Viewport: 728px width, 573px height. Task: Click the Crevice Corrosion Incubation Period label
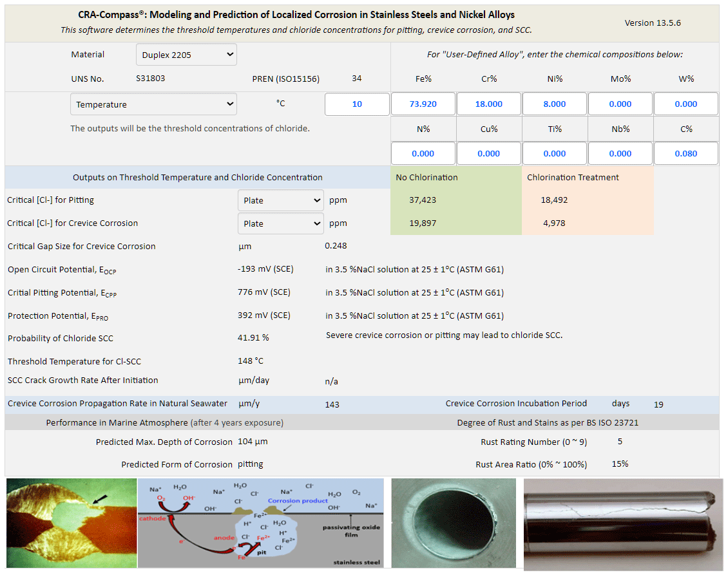(516, 403)
